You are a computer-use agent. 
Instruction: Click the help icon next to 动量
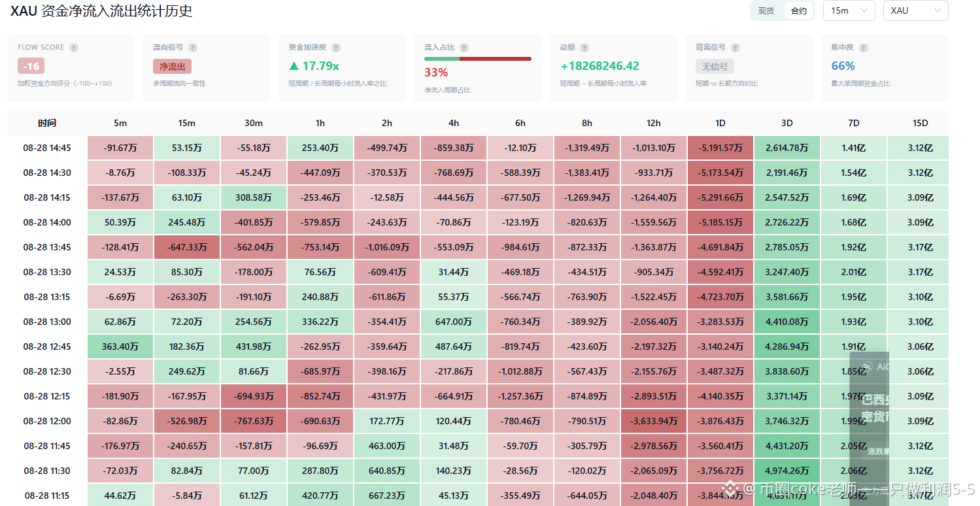click(x=584, y=48)
